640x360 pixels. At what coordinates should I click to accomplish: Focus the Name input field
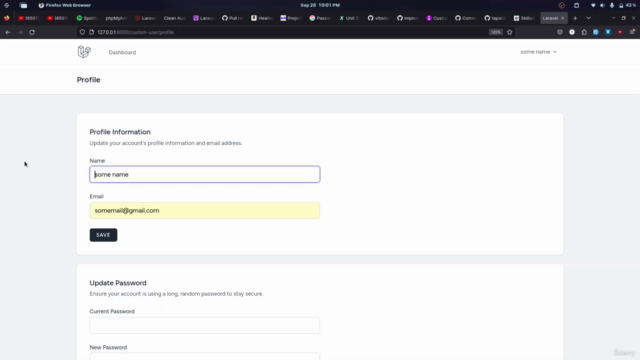[204, 174]
